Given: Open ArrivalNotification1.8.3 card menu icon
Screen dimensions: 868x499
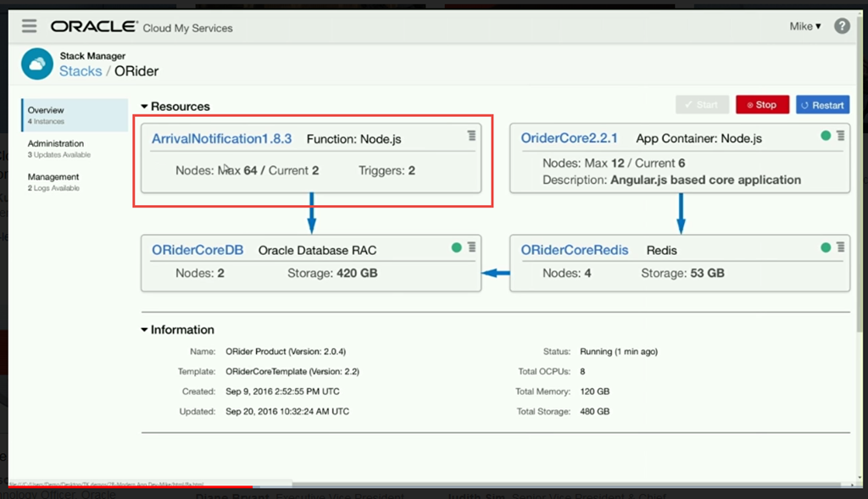Looking at the screenshot, I should pyautogui.click(x=471, y=136).
